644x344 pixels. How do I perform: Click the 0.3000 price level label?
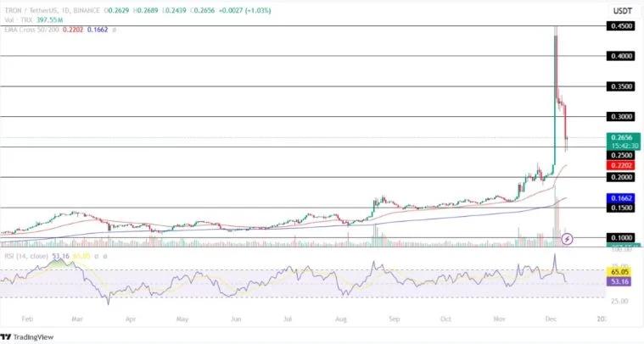coord(621,116)
